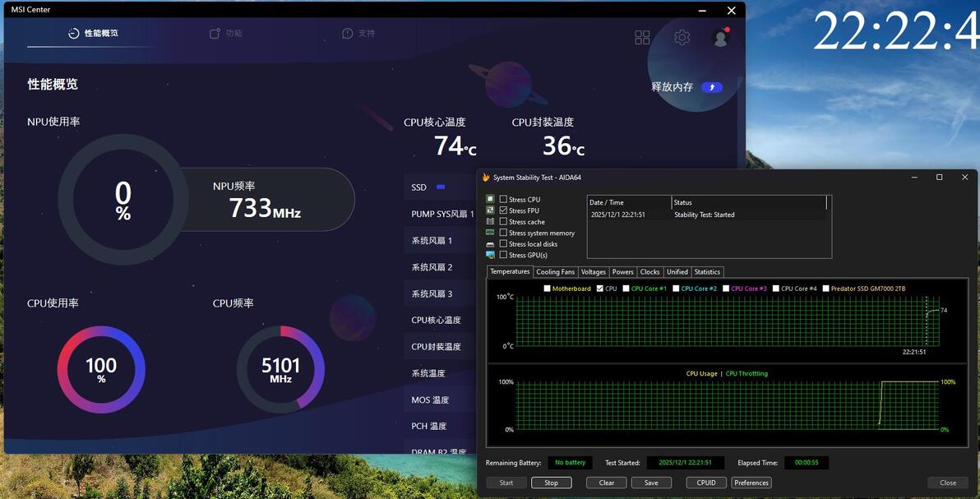This screenshot has width=980, height=499.
Task: Stop the stability test
Action: pyautogui.click(x=551, y=483)
